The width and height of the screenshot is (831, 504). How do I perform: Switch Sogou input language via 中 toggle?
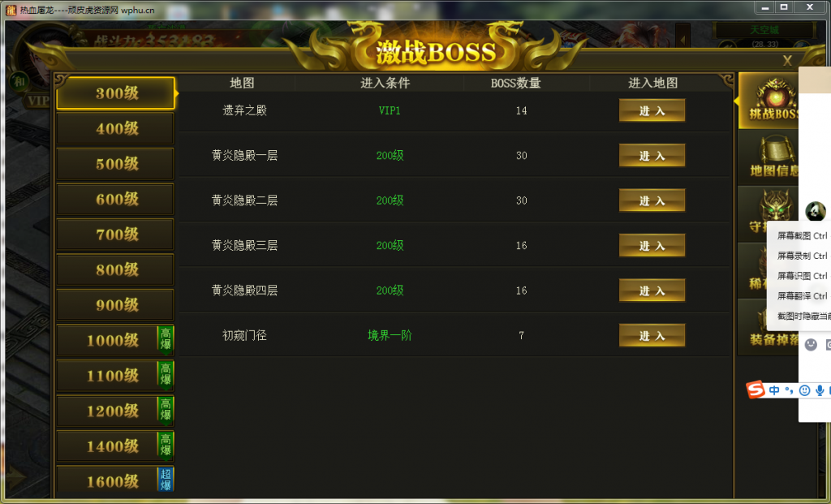774,390
